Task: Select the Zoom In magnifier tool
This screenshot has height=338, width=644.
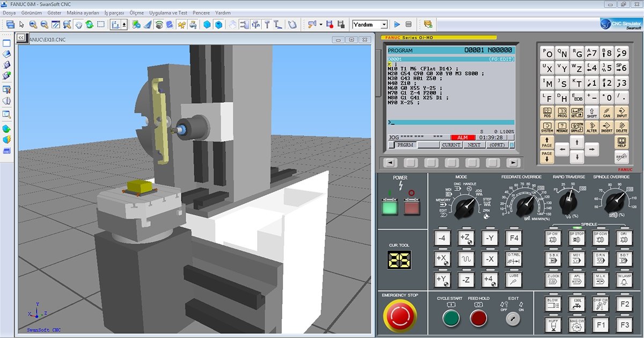Action: pos(33,24)
